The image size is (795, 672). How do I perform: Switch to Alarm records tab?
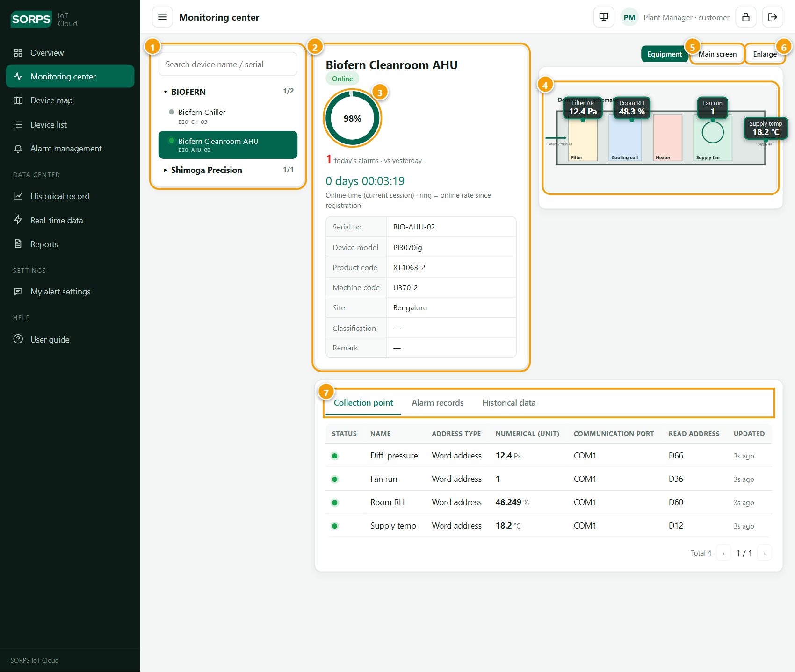point(438,403)
